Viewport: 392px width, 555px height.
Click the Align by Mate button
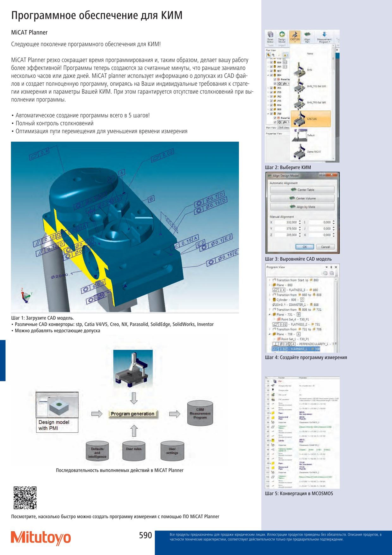point(302,207)
